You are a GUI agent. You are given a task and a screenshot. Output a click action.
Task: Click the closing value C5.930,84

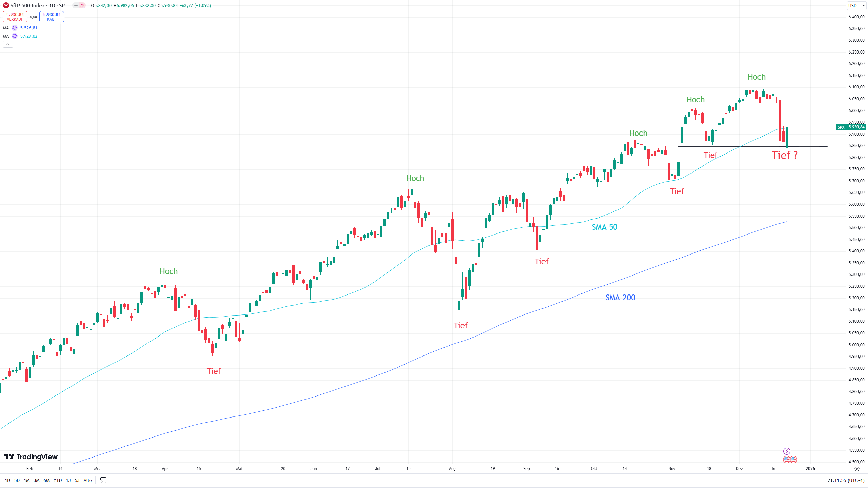[167, 6]
